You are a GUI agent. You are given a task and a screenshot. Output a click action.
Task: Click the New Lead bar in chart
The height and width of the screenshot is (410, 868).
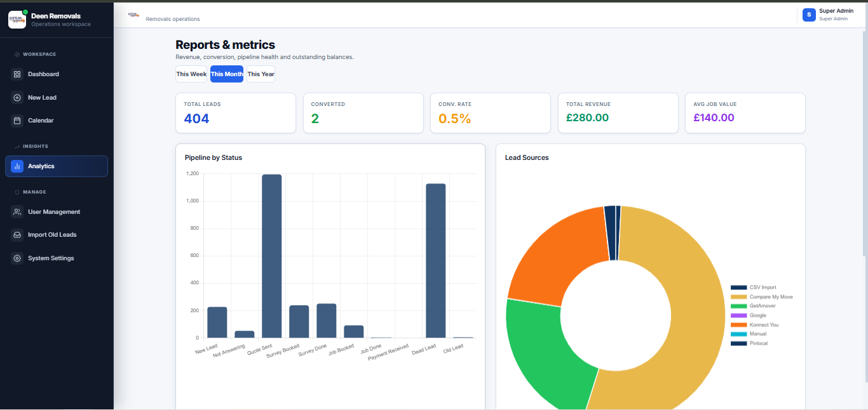click(x=217, y=322)
